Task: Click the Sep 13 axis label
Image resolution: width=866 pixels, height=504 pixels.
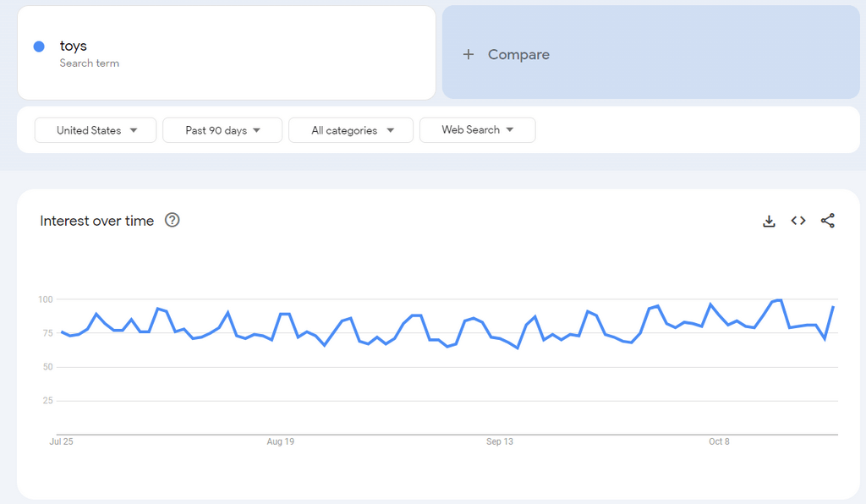Action: [500, 441]
